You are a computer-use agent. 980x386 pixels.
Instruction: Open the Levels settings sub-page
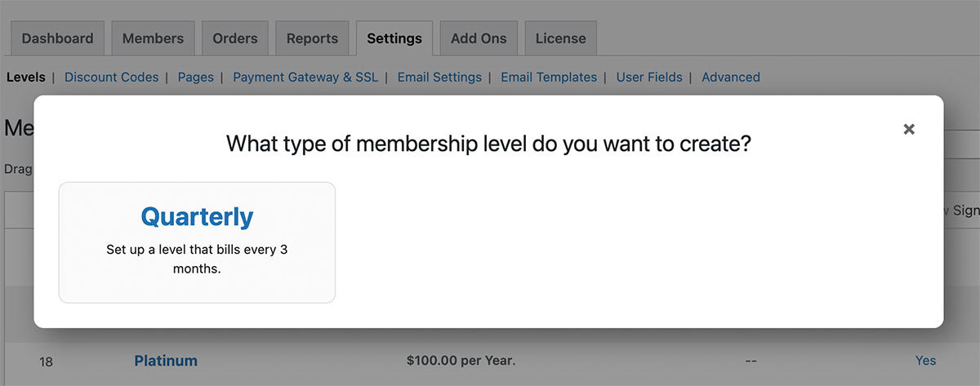(26, 78)
